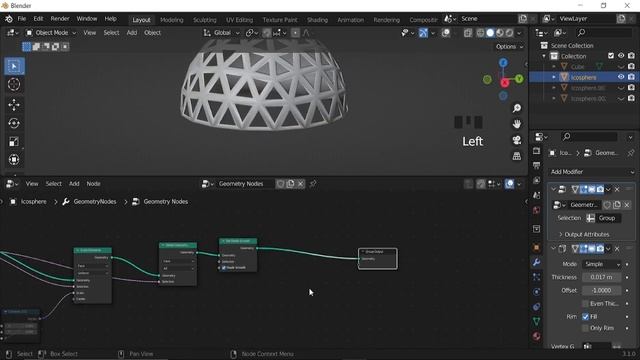640x360 pixels.
Task: Open the File menu
Action: pyautogui.click(x=22, y=19)
